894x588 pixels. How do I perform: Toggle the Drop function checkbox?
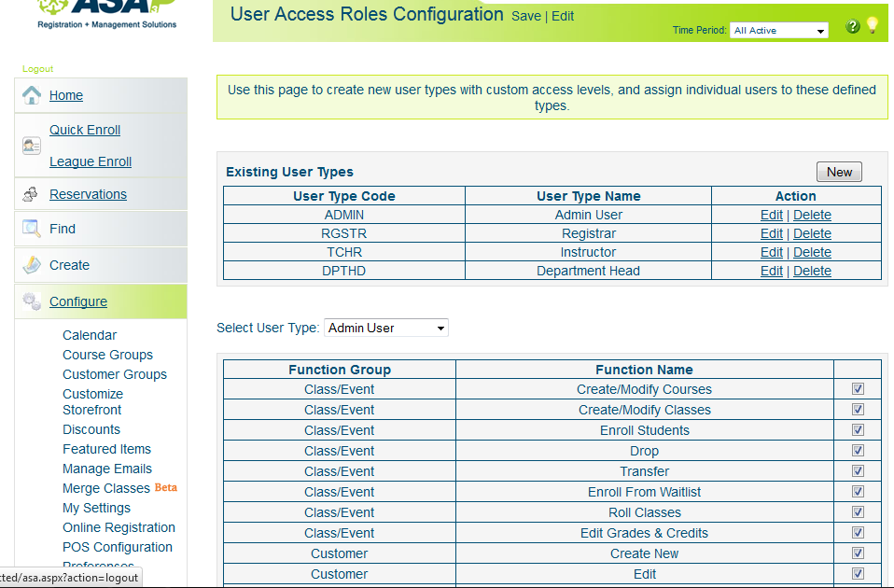(x=858, y=451)
